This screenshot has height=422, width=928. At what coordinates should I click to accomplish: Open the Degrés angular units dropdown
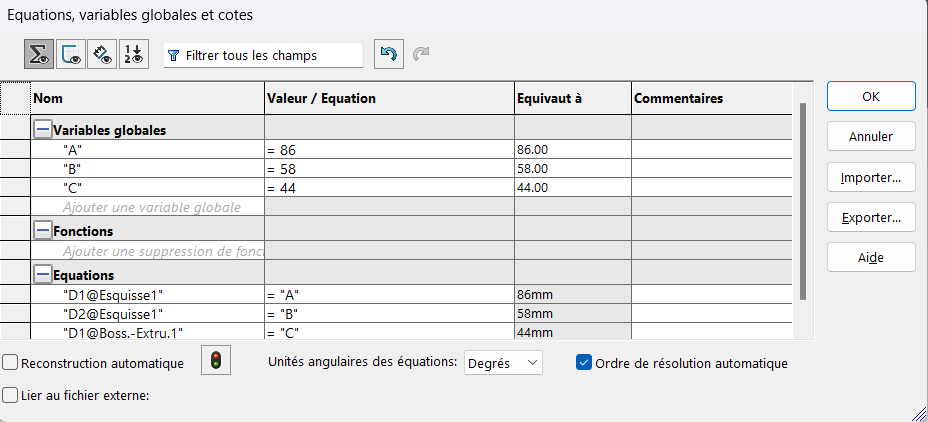pos(504,362)
